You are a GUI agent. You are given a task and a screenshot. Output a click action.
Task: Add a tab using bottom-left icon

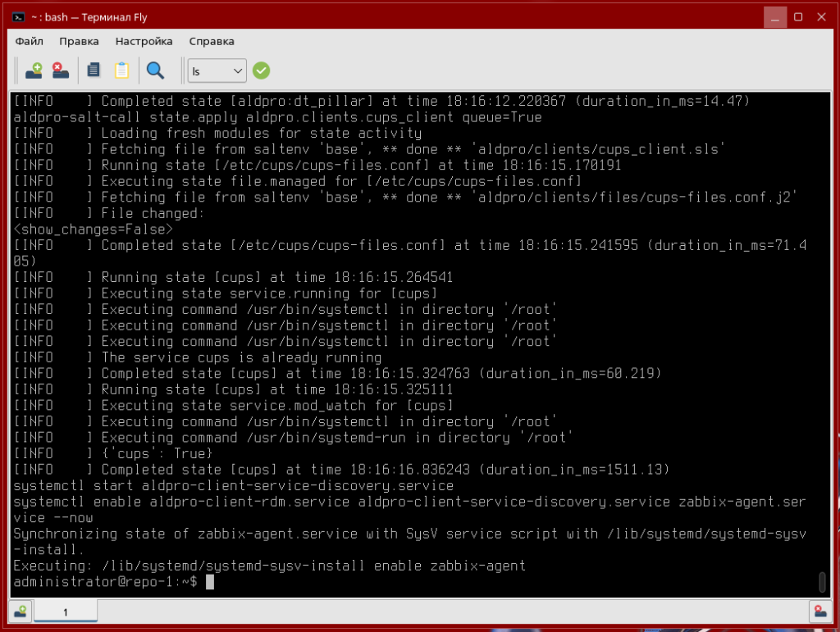tap(20, 611)
